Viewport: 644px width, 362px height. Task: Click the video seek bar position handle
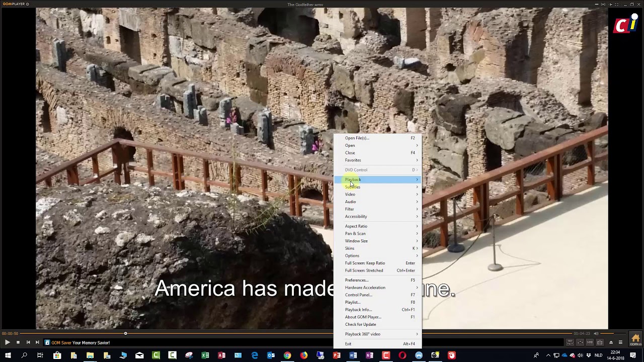125,333
